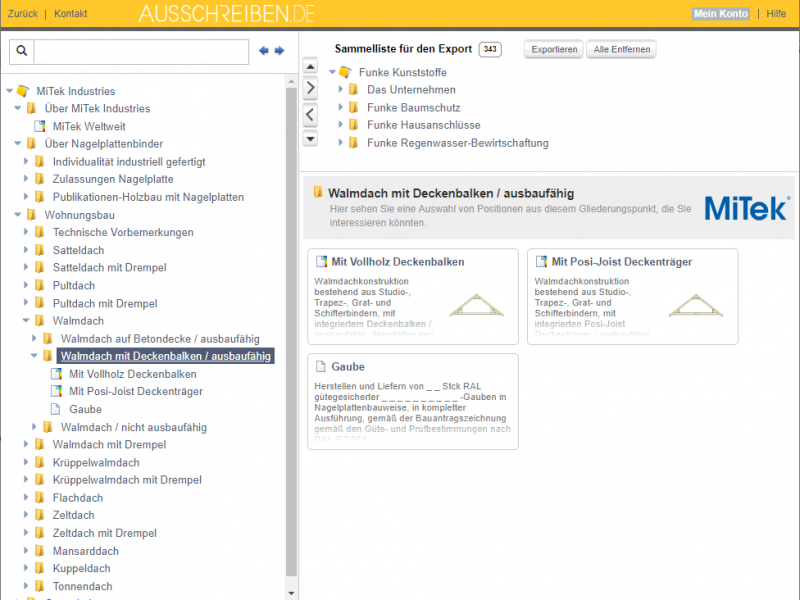800x600 pixels.
Task: Click the Gaube document icon in the tree
Action: (x=56, y=409)
